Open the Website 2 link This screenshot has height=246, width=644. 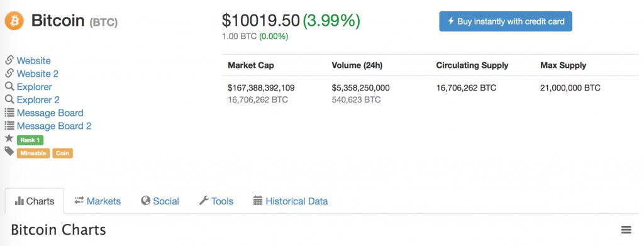pos(37,74)
